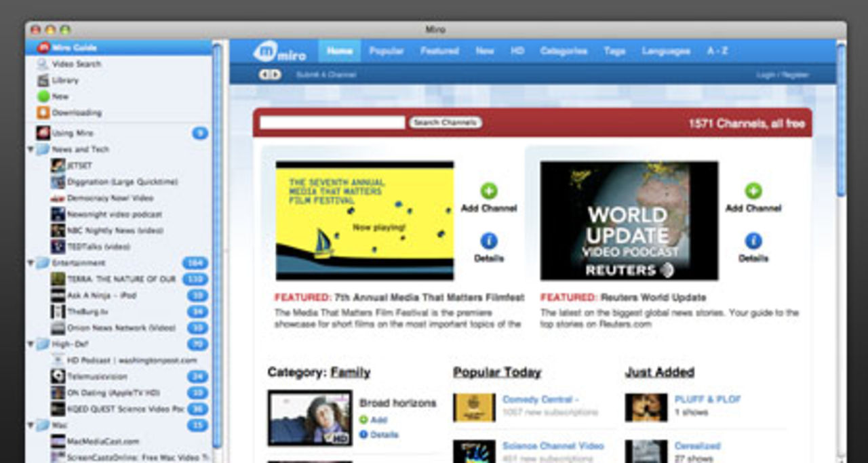Click the sidebar vertical scrollbar

coord(217,244)
